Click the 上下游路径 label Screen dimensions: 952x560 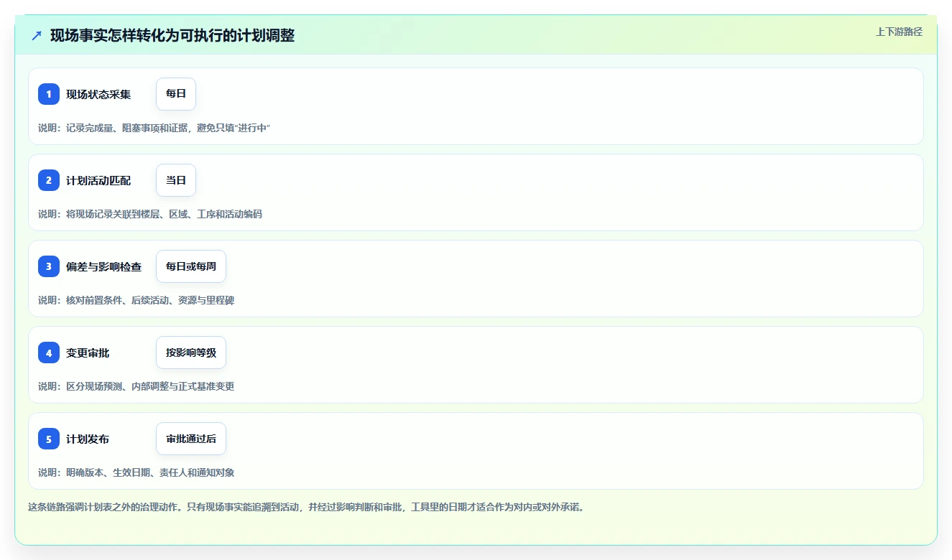[899, 32]
